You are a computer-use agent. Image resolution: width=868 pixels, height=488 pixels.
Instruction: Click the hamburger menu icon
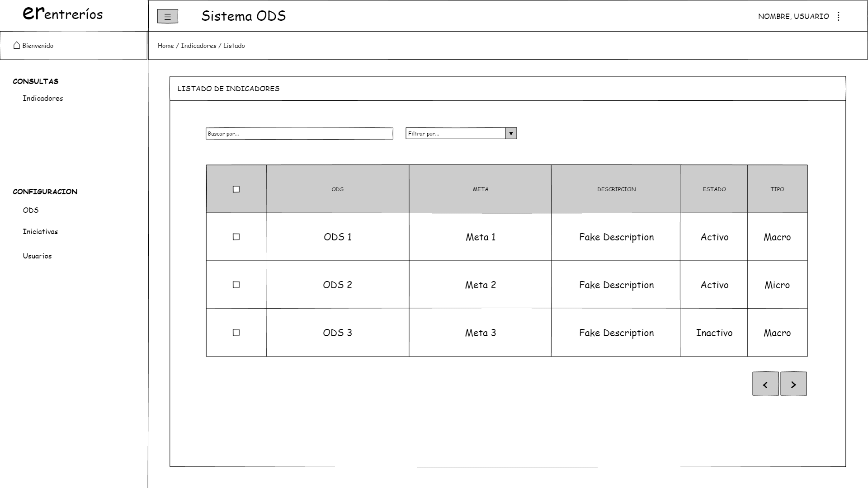167,17
